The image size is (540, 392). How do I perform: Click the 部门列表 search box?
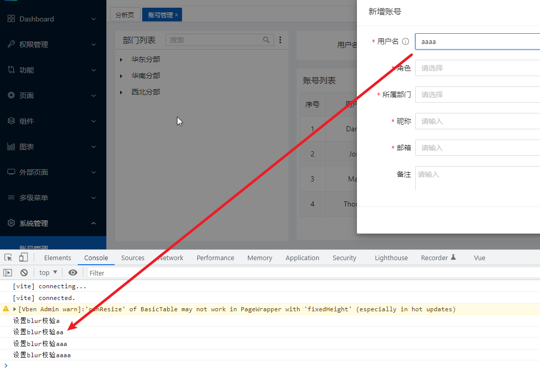pos(220,40)
